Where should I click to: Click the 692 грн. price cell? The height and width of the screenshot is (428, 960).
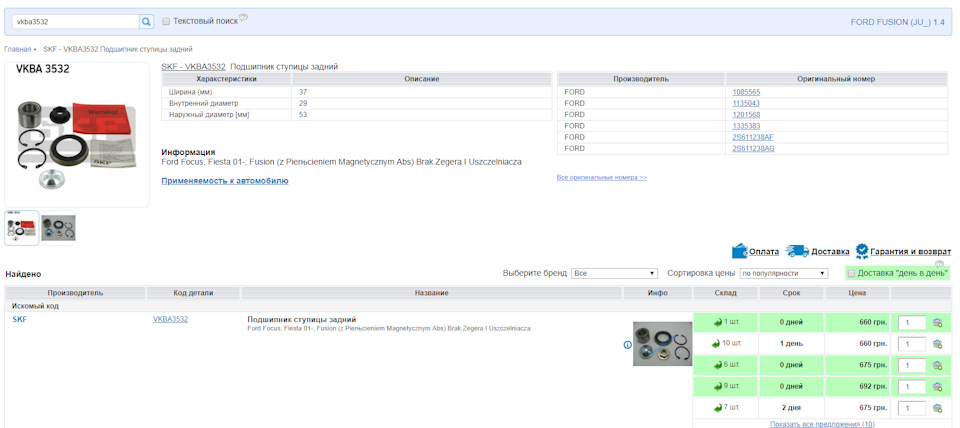click(857, 387)
